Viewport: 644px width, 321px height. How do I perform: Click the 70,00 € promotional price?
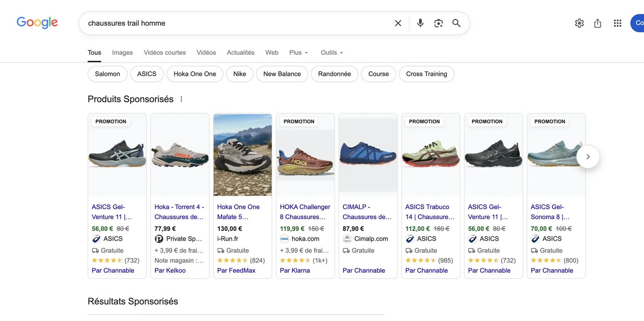tap(541, 229)
